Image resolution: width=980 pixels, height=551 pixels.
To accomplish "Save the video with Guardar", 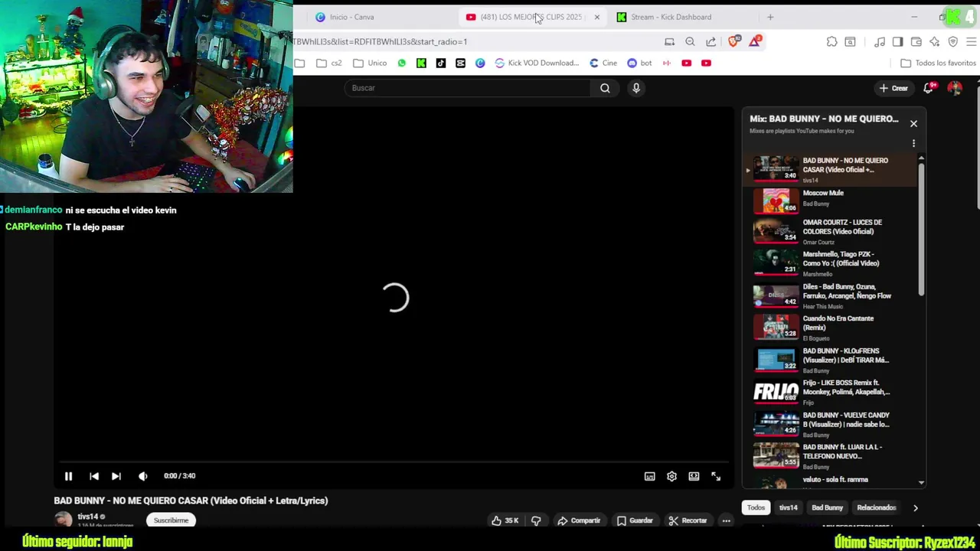I will click(x=635, y=520).
